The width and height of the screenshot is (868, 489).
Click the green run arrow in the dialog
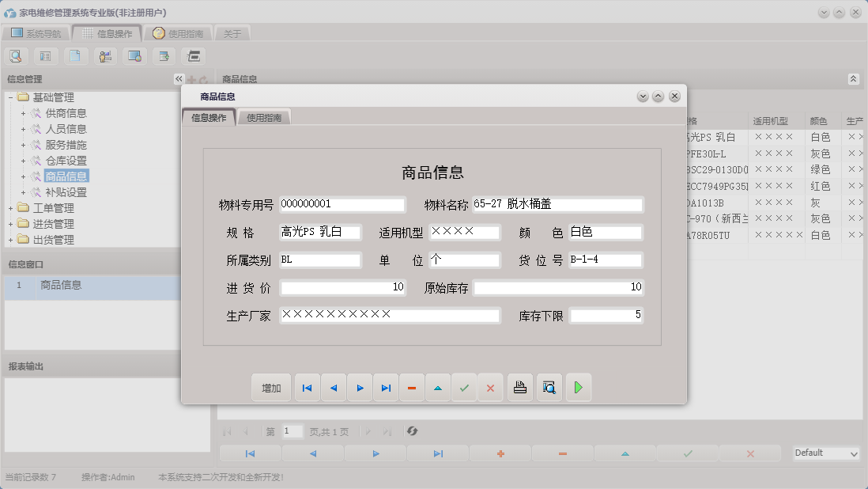click(578, 387)
